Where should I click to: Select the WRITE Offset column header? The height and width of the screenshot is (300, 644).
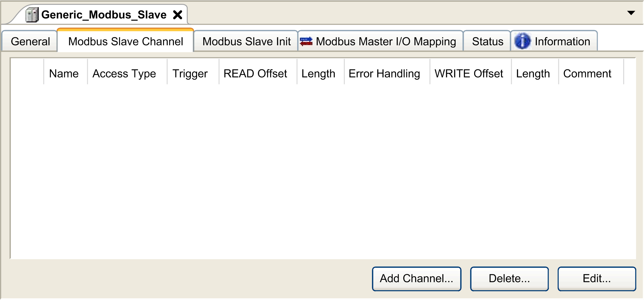[x=469, y=73]
